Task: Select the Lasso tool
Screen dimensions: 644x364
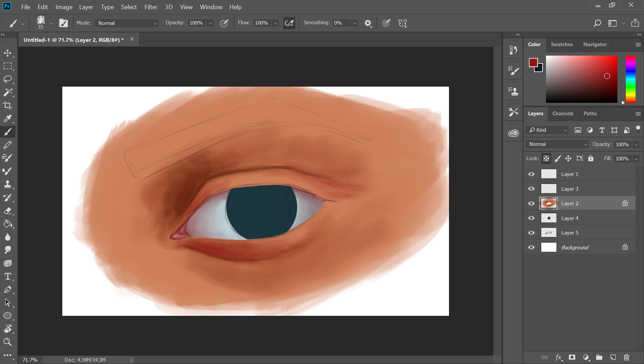Action: coord(8,79)
